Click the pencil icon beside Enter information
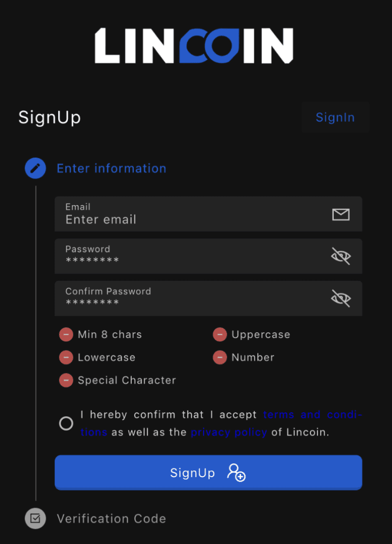 pyautogui.click(x=35, y=168)
